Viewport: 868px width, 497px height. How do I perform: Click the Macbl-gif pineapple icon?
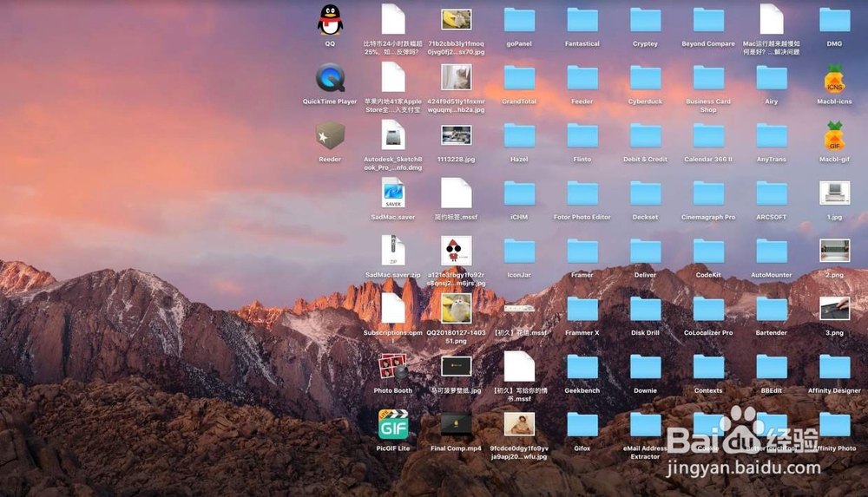point(834,136)
